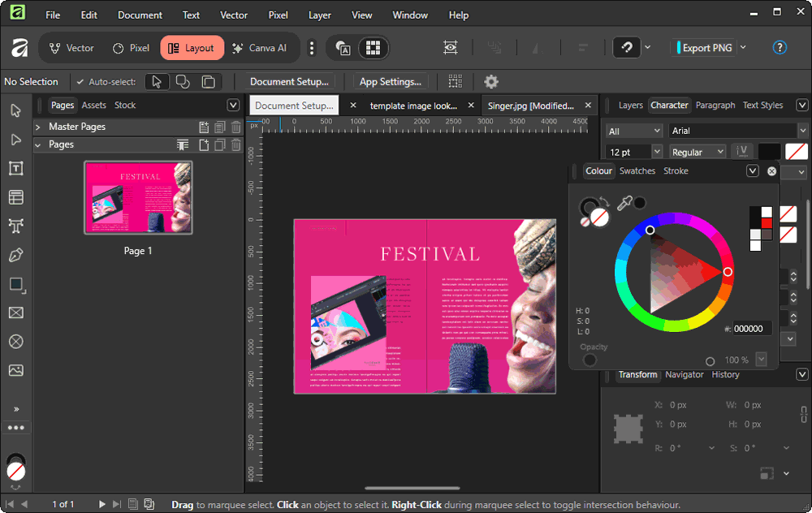Image resolution: width=812 pixels, height=513 pixels.
Task: Select the Place Image tool
Action: click(15, 370)
